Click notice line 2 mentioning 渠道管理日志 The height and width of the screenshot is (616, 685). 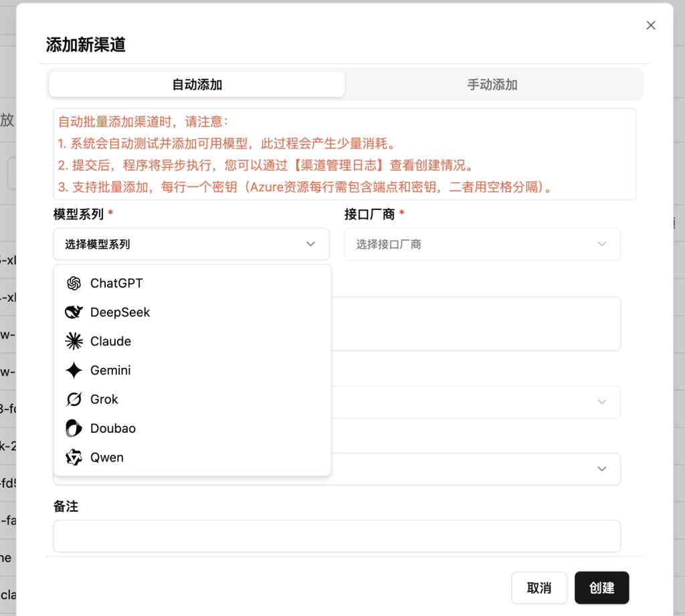click(x=266, y=165)
